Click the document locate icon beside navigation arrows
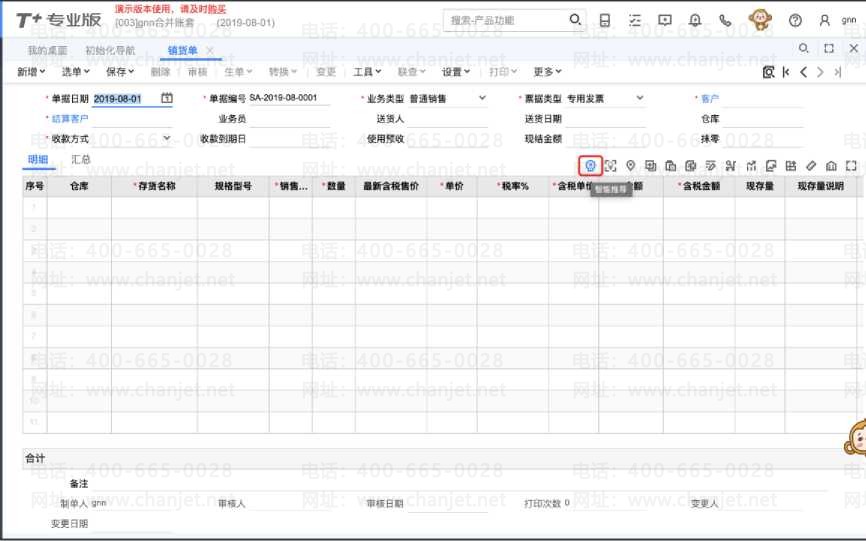The image size is (866, 541). click(768, 72)
